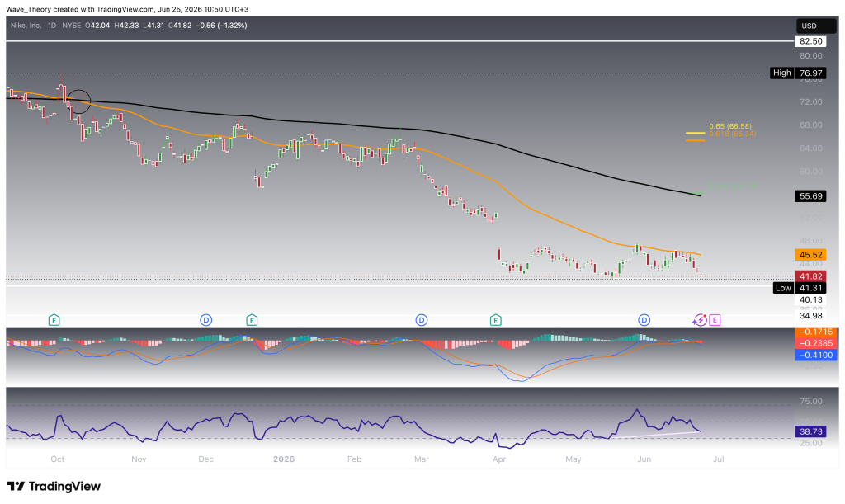Open the green earnings marker near April
The width and height of the screenshot is (845, 504).
496,320
